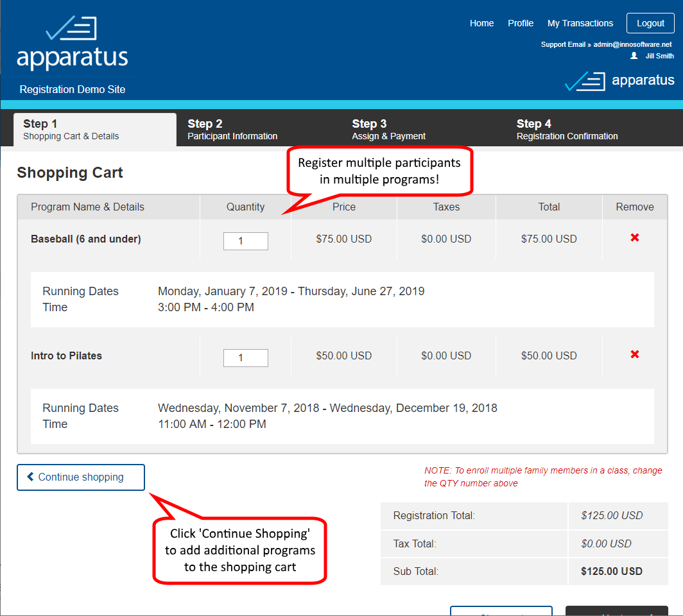Select Step 1 Shopping Cart & Details tab

coord(95,130)
